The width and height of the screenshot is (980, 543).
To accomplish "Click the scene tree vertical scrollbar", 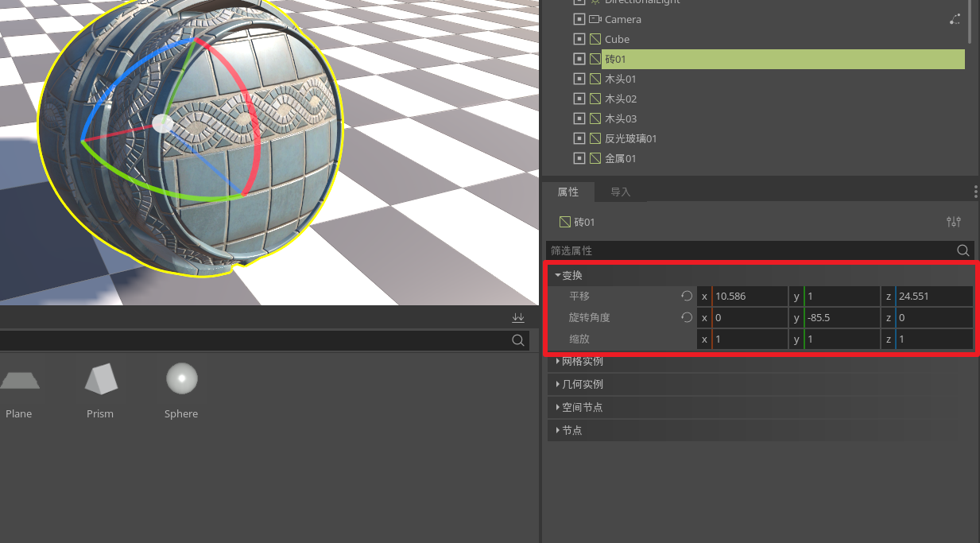I will pyautogui.click(x=969, y=21).
